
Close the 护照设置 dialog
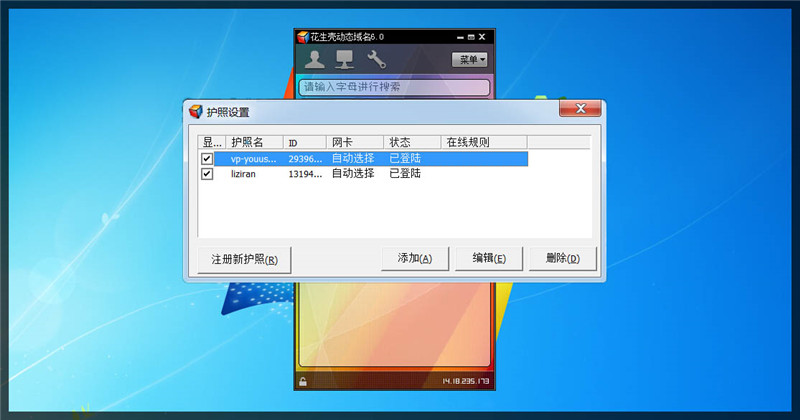[580, 108]
